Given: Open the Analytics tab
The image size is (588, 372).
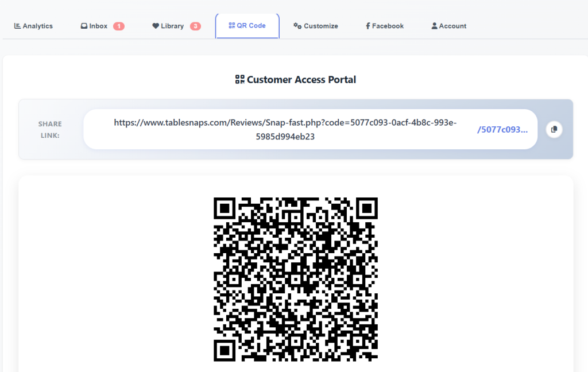Looking at the screenshot, I should [33, 26].
